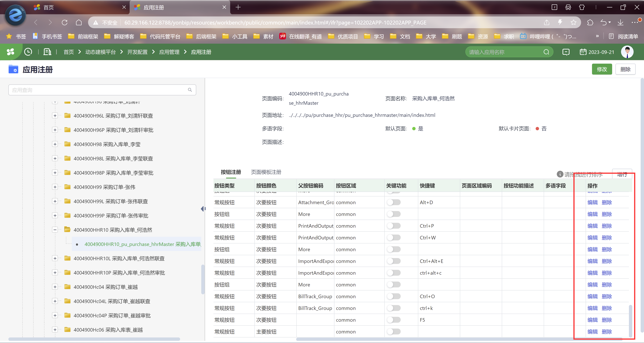
Task: Click the document icon beside the clock
Action: pos(47,52)
